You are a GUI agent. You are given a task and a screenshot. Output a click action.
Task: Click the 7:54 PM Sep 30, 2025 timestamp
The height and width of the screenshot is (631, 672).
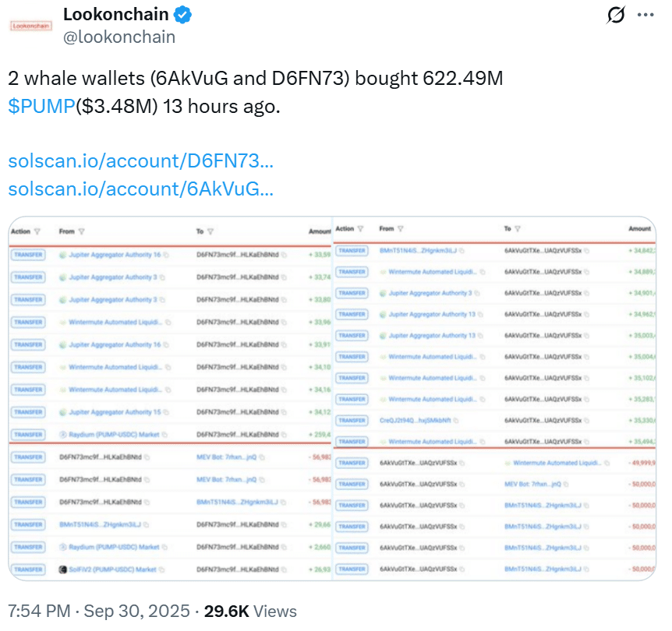98,612
